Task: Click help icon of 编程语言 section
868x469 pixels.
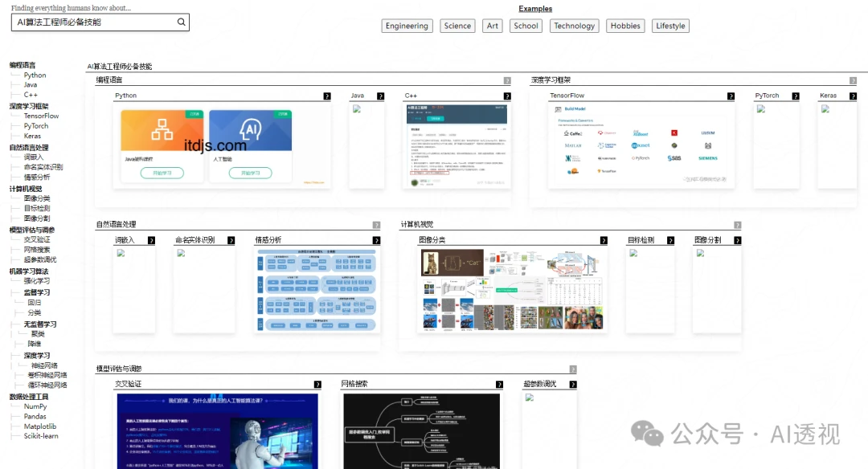Action: point(507,81)
